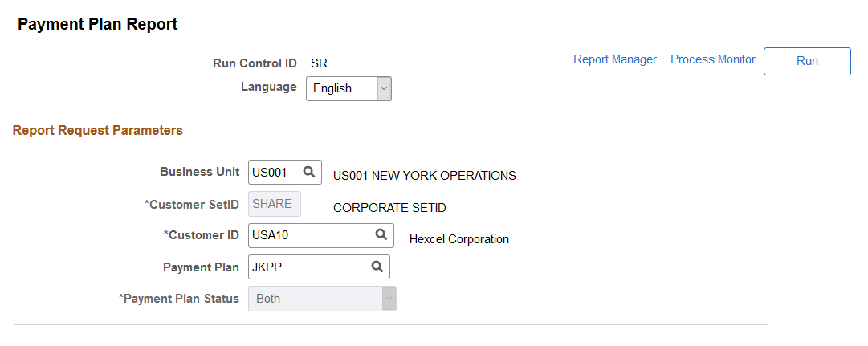Click the Run Control ID value SR

click(319, 63)
